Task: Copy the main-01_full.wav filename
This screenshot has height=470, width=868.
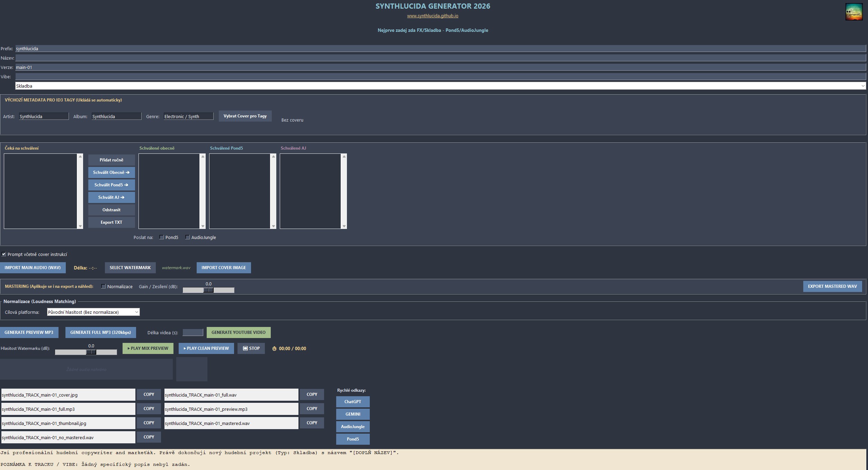Action: point(312,394)
